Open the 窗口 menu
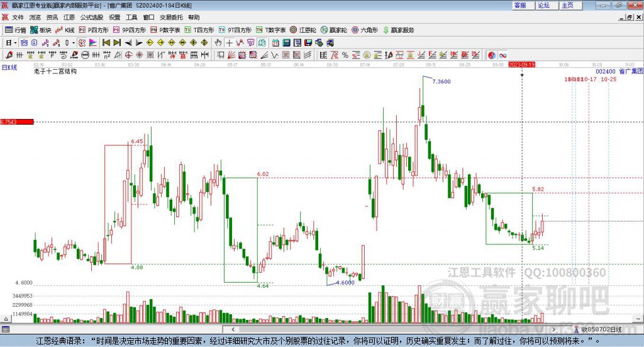 (148, 17)
